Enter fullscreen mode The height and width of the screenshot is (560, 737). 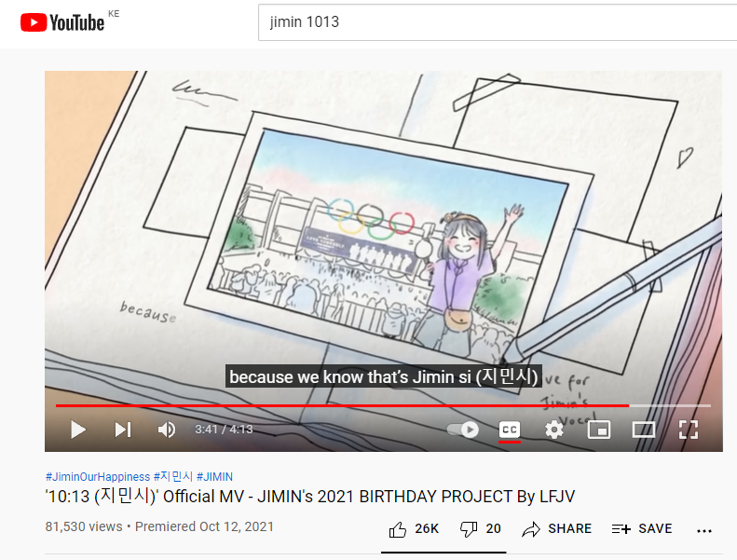[689, 430]
